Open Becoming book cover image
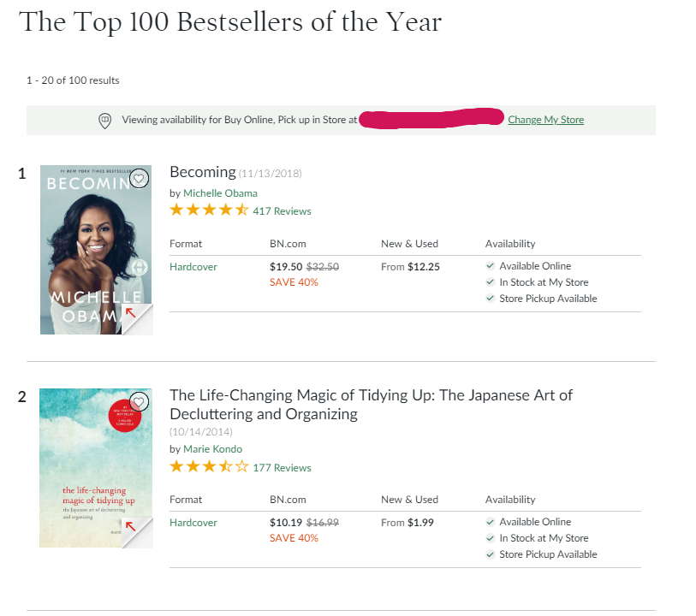 (96, 250)
